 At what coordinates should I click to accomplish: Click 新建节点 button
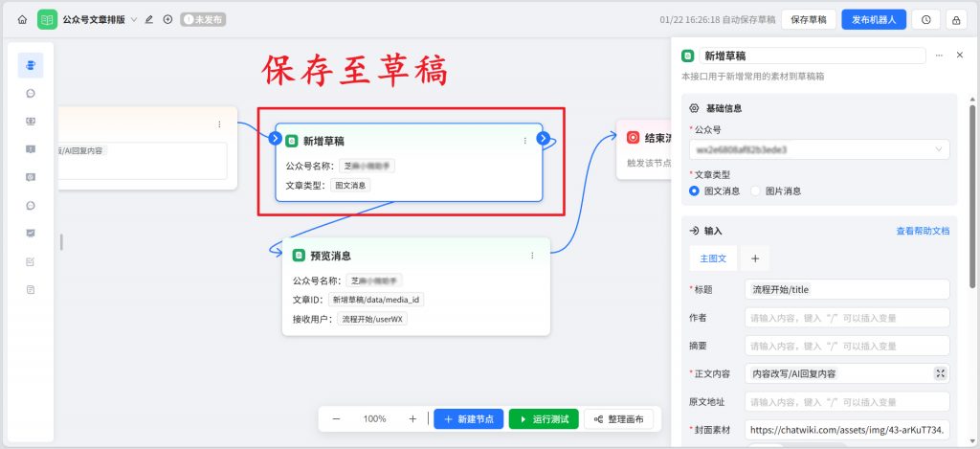[469, 419]
